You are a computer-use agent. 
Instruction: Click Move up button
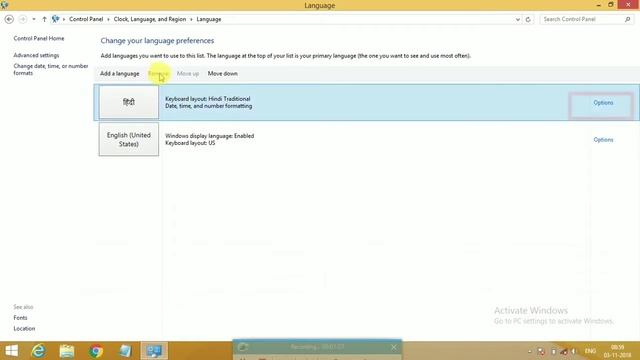(x=188, y=73)
